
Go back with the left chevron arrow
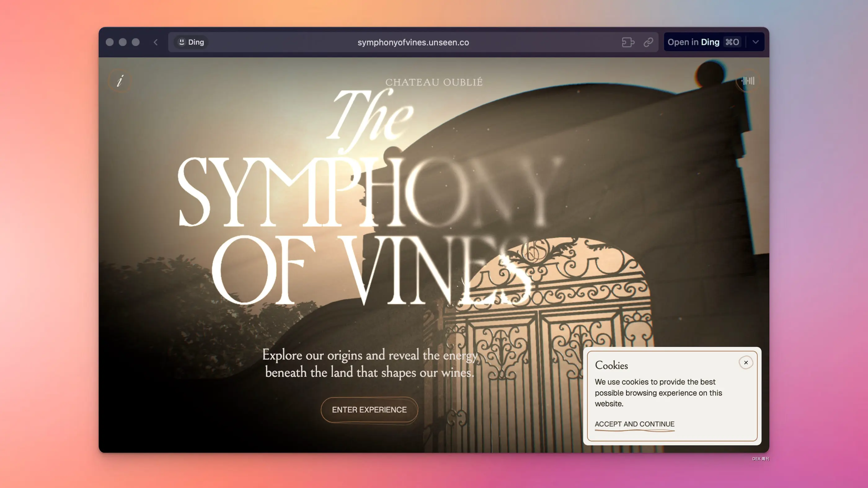(x=155, y=42)
